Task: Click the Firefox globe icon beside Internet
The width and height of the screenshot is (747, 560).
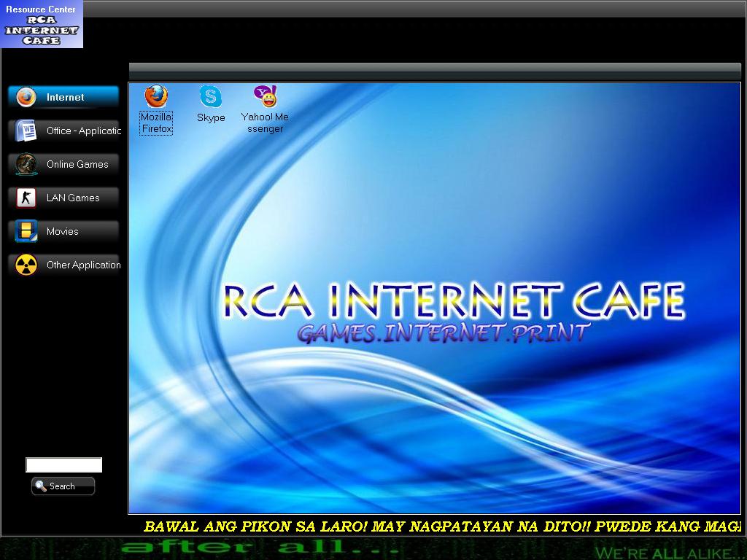Action: [x=25, y=96]
